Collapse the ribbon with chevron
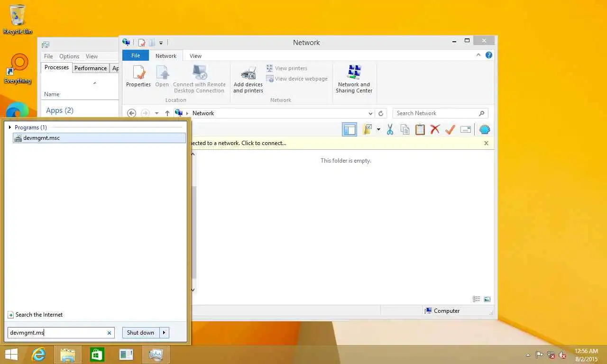The height and width of the screenshot is (364, 607). pos(478,55)
